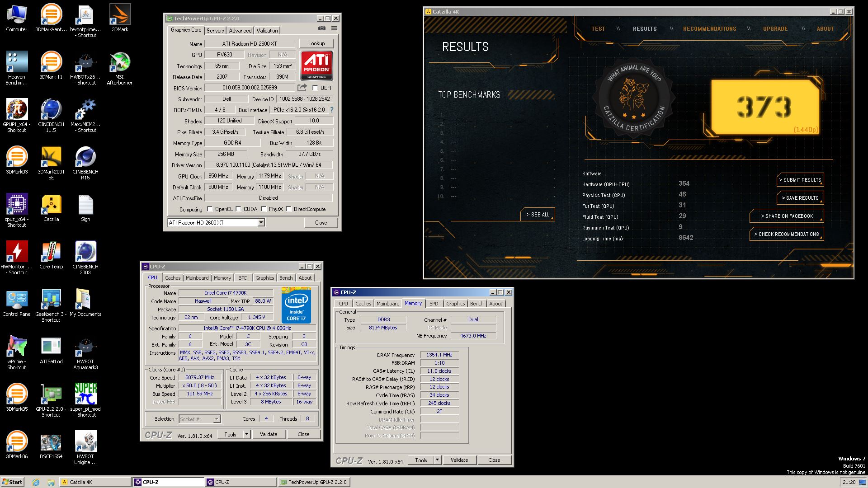868x488 pixels.
Task: Open the SPD tab in CPU-Z Memory window
Action: tap(434, 304)
